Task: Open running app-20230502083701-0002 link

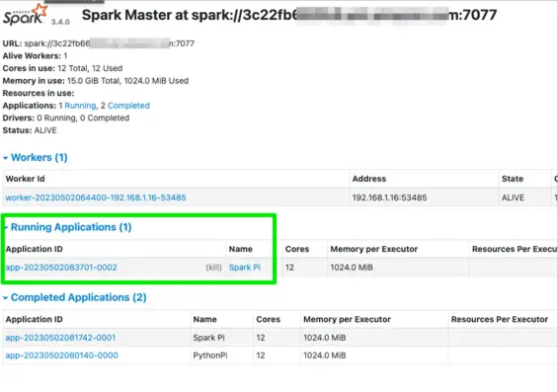Action: (x=61, y=268)
